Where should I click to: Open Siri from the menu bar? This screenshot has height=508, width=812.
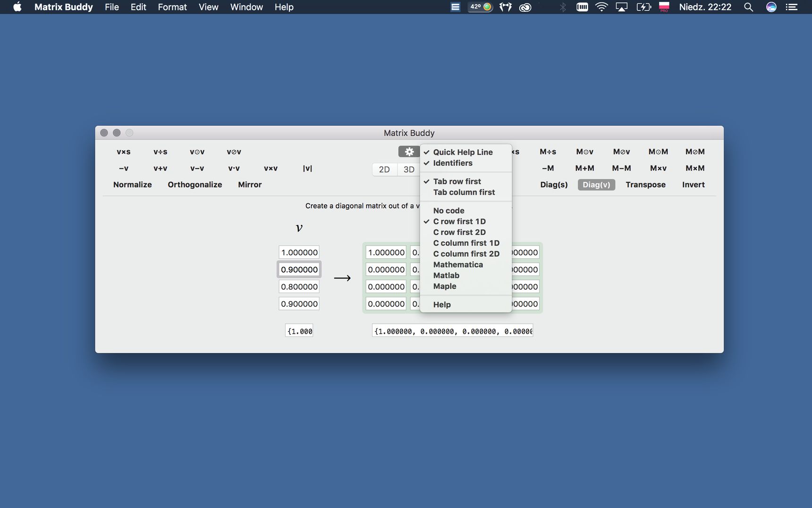[x=771, y=7]
